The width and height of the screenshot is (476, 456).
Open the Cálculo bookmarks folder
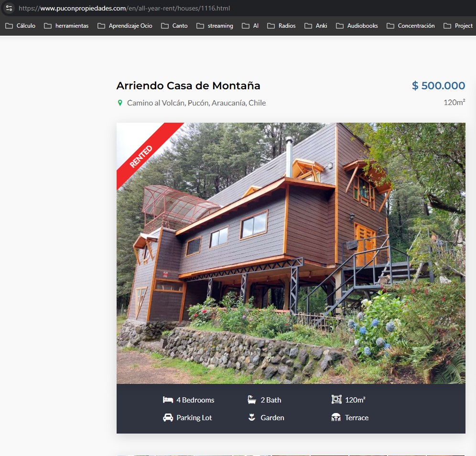[x=21, y=26]
